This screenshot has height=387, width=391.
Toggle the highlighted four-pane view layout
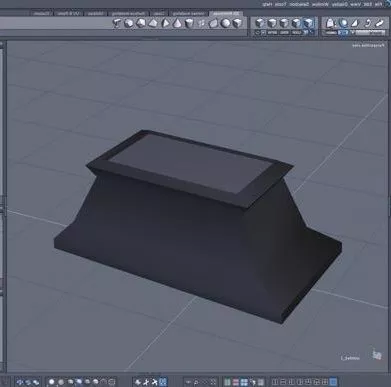[x=244, y=382]
